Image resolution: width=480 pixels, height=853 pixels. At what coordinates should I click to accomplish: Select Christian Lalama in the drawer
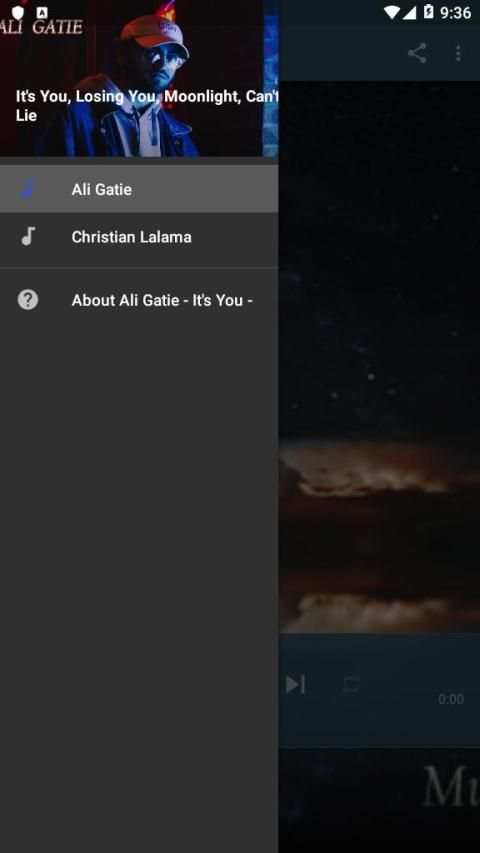click(139, 237)
